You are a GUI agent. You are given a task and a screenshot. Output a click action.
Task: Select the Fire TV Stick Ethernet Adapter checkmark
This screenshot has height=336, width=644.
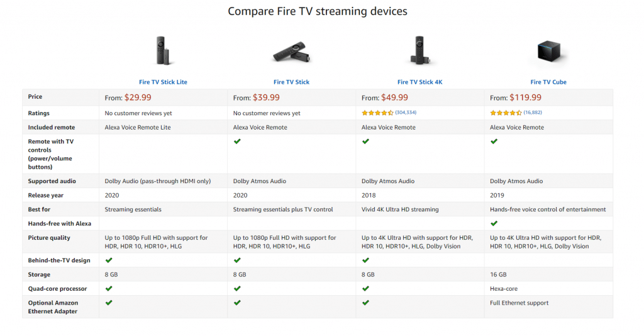pos(237,303)
